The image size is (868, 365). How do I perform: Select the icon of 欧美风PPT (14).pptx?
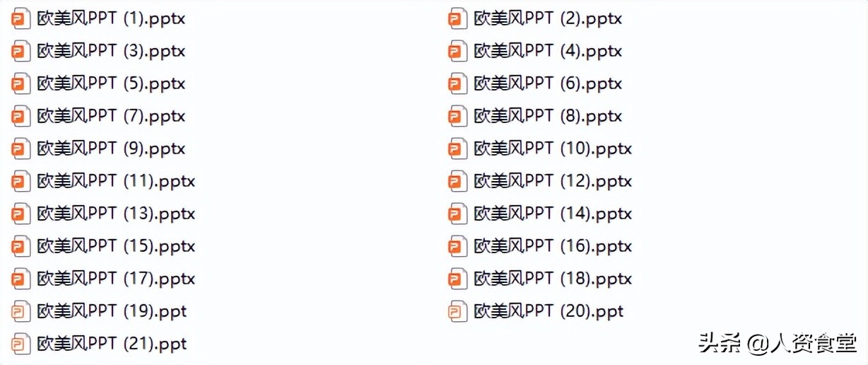point(458,214)
